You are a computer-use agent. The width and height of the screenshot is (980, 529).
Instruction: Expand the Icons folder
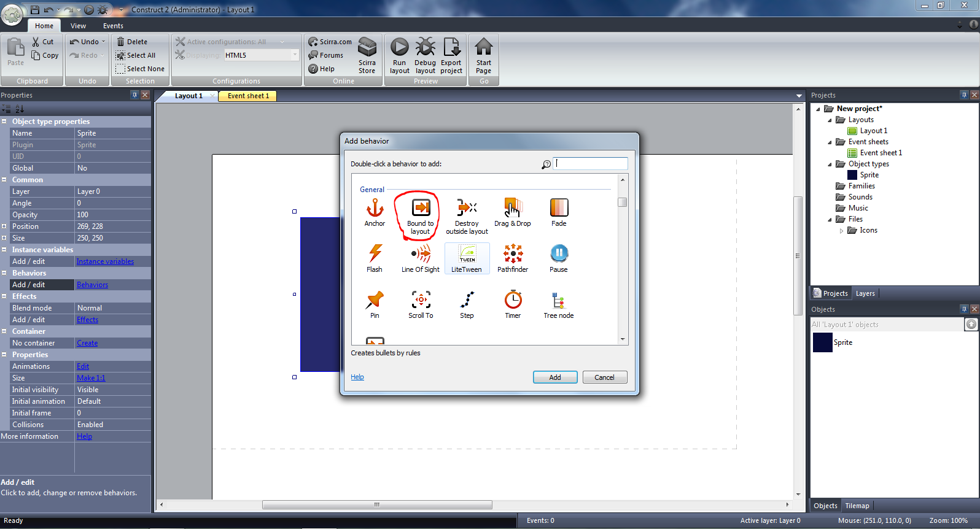click(x=841, y=231)
